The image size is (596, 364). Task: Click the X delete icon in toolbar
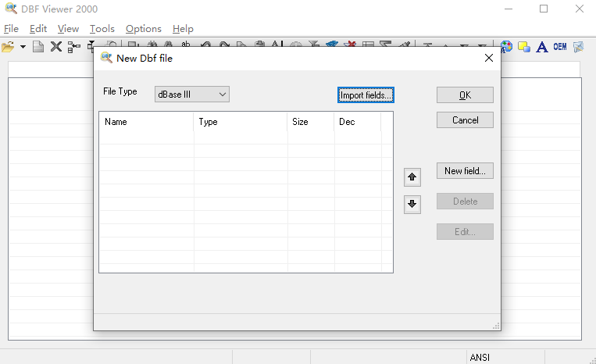click(x=56, y=47)
